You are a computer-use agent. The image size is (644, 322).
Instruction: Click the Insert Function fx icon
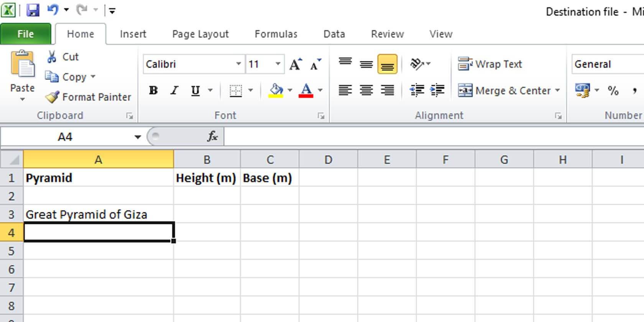(x=212, y=136)
